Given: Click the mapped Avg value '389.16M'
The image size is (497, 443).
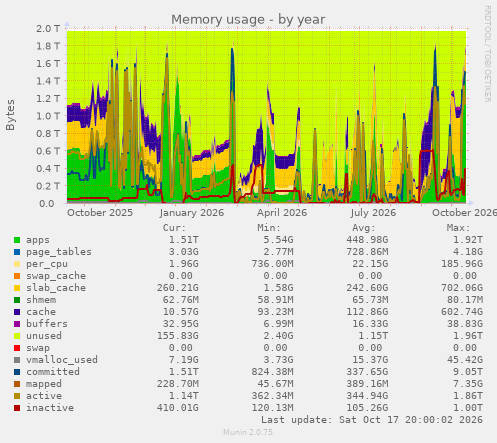Looking at the screenshot, I should (x=367, y=384).
